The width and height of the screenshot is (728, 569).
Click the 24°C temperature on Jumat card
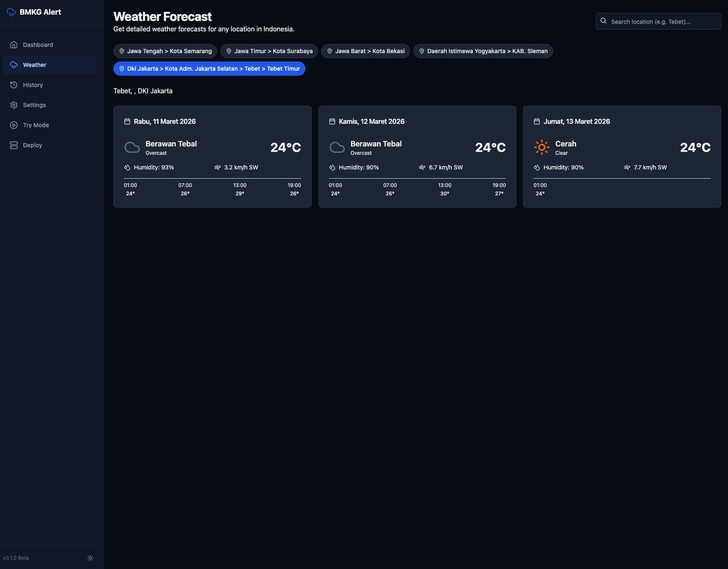(695, 147)
